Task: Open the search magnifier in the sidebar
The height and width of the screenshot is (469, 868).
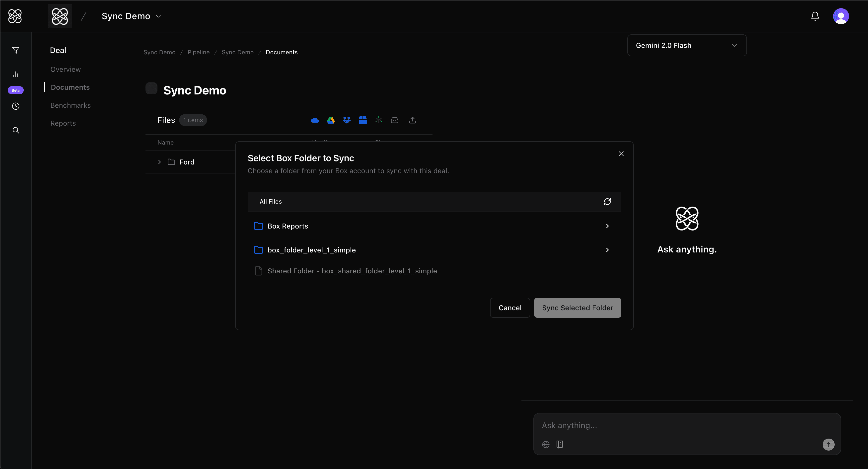Action: (x=15, y=130)
